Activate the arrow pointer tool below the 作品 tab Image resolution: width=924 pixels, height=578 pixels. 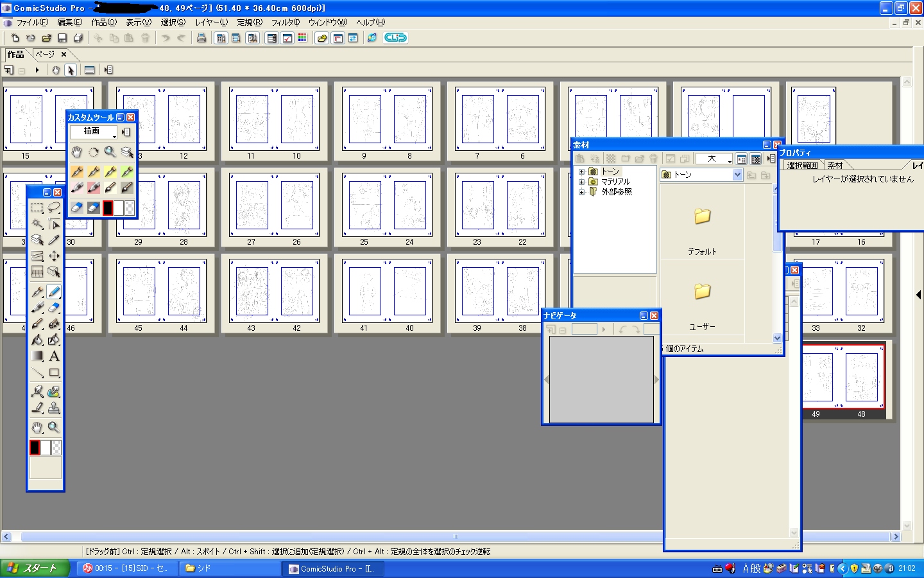(71, 70)
